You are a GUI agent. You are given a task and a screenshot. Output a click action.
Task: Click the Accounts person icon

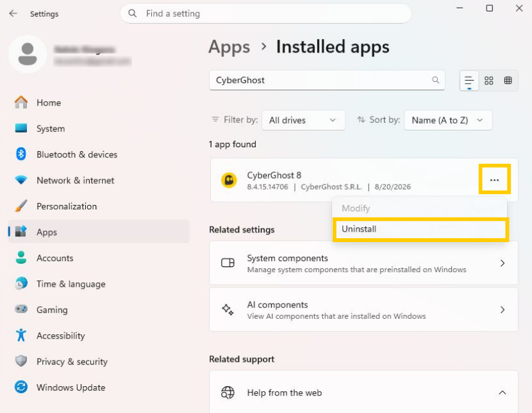coord(21,257)
